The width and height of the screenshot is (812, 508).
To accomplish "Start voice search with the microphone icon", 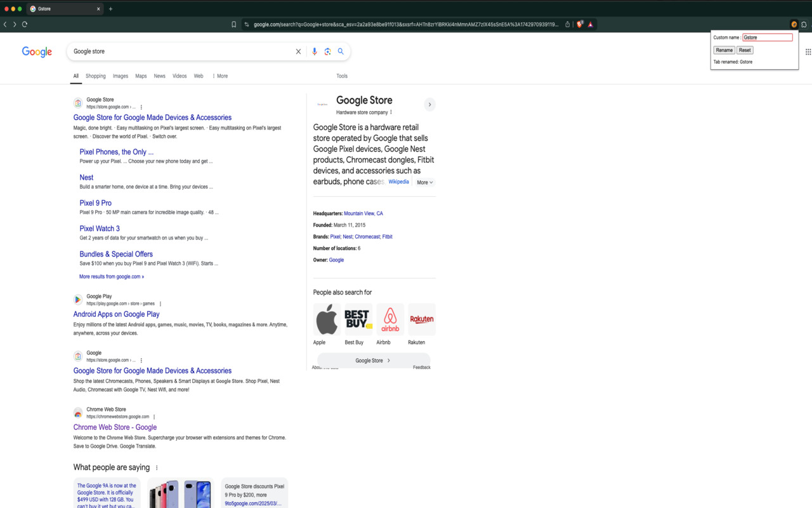I will pyautogui.click(x=314, y=51).
